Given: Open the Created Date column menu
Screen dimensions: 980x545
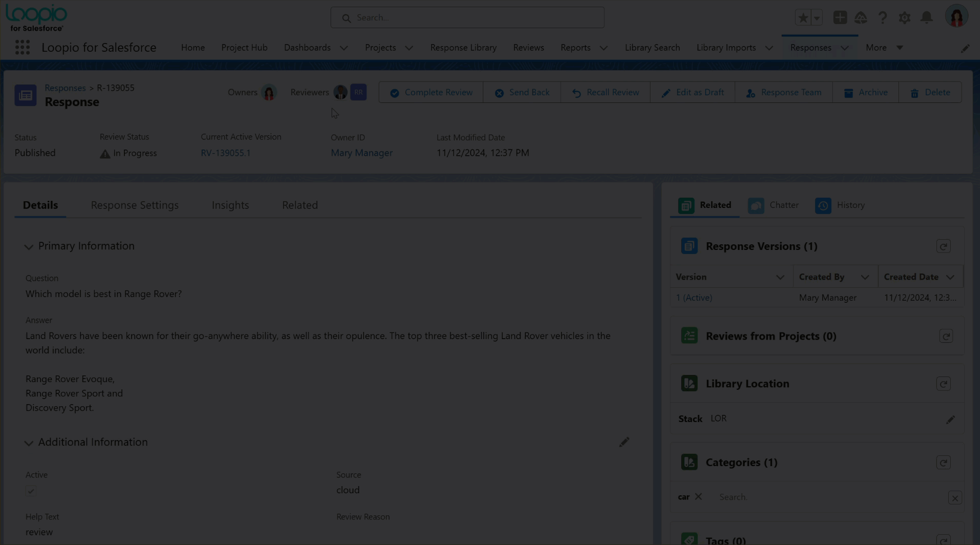Looking at the screenshot, I should tap(950, 278).
